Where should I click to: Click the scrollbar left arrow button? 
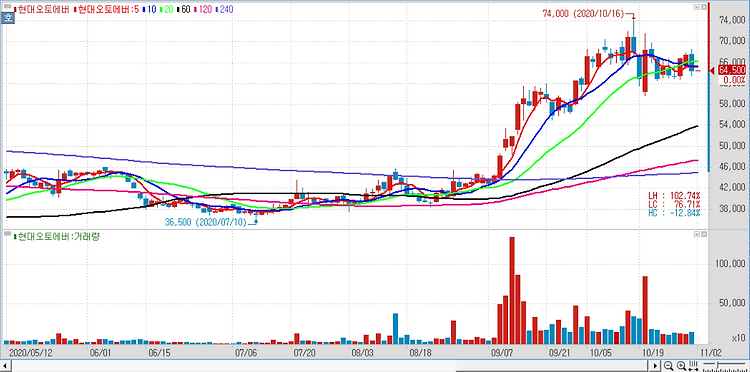click(4, 367)
